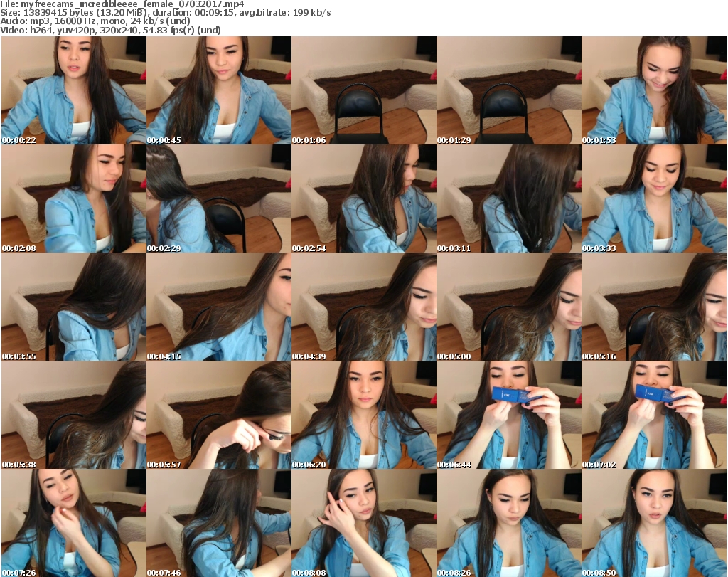Open the thumbnail stamped 00:00:22
Image resolution: width=728 pixels, height=577 pixels.
coord(74,90)
